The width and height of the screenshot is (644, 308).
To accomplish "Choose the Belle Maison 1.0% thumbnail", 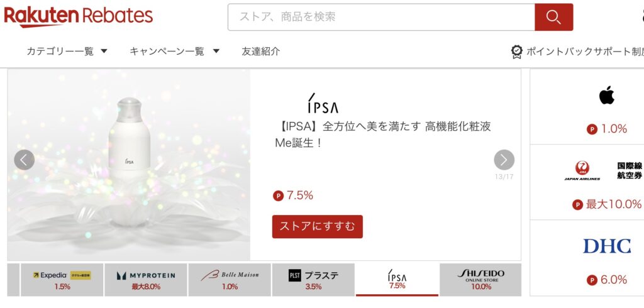I will click(230, 280).
